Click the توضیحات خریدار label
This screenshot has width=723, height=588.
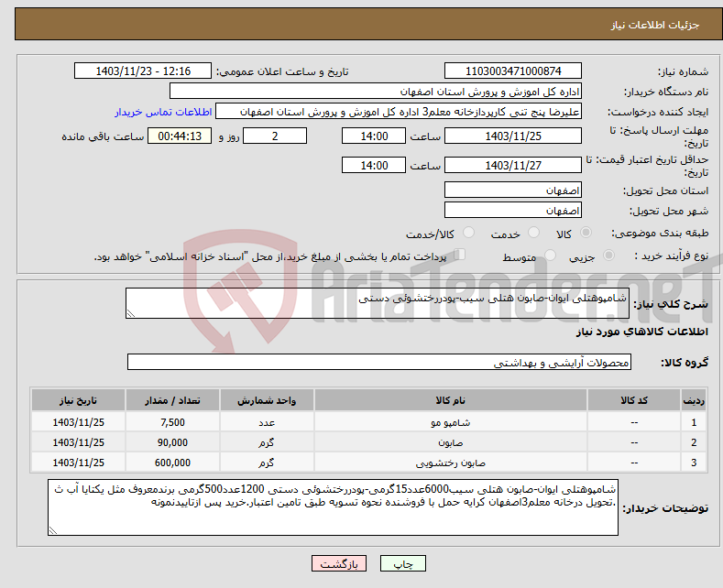pyautogui.click(x=665, y=508)
